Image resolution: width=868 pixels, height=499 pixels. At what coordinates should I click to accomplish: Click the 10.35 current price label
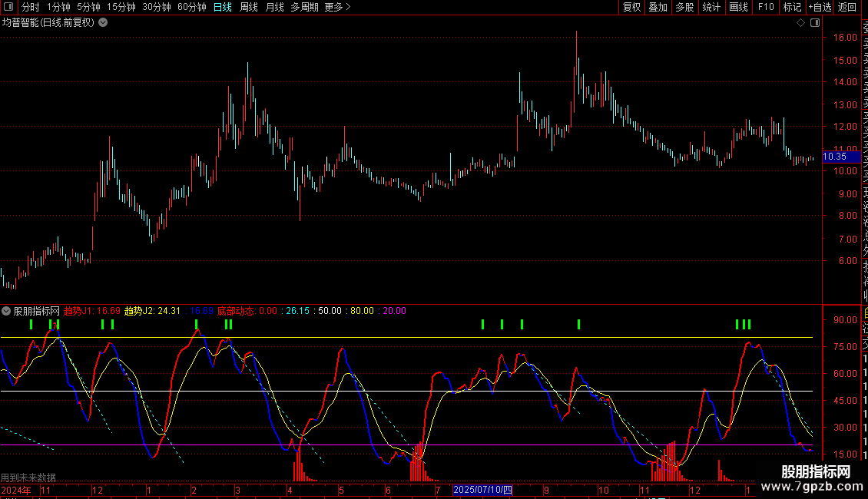tap(834, 157)
